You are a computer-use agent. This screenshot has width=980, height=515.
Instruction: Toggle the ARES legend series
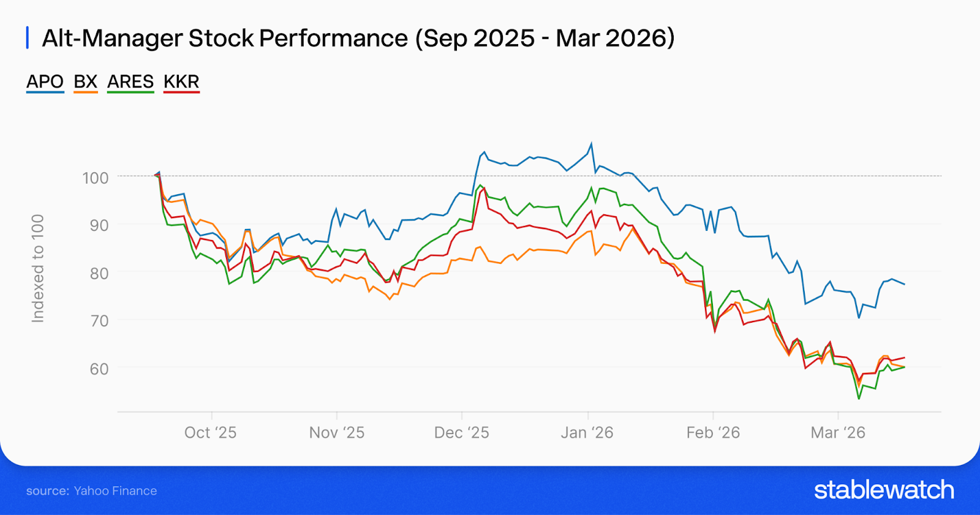tap(130, 82)
